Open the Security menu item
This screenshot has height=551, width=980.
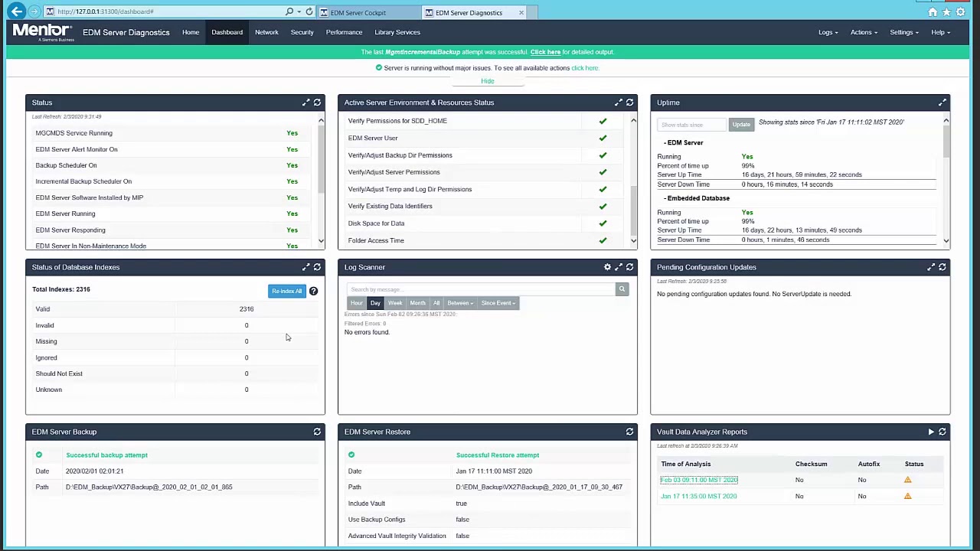[302, 32]
